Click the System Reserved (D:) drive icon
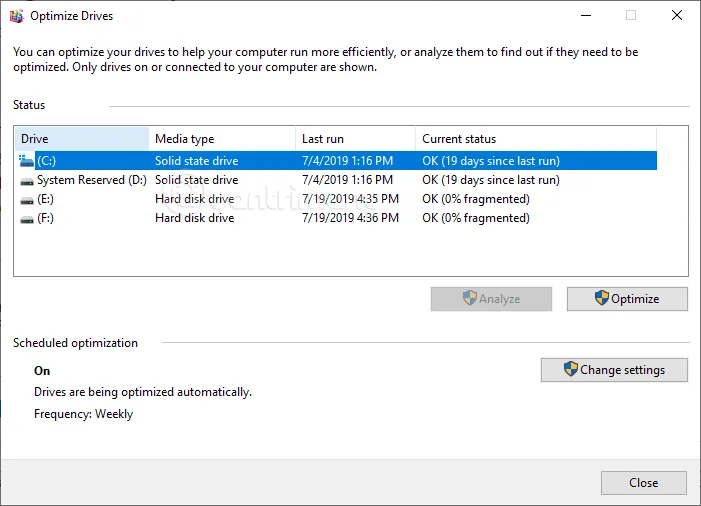This screenshot has height=506, width=701. pos(27,180)
